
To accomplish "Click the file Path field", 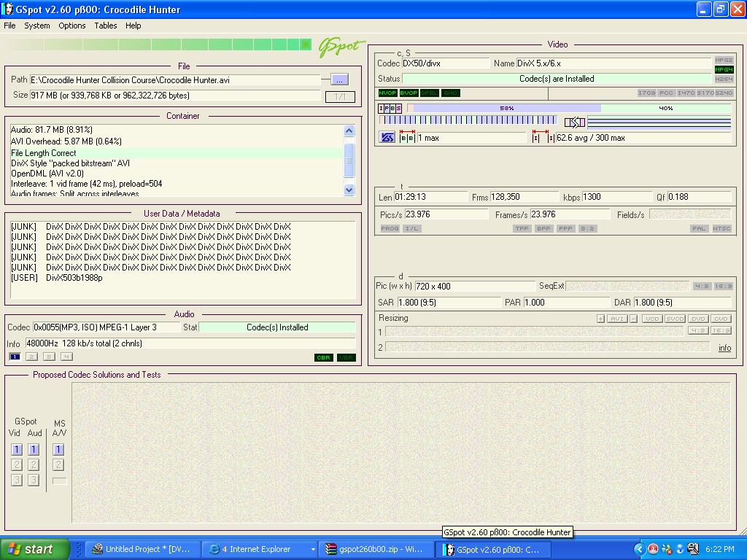I will (175, 80).
